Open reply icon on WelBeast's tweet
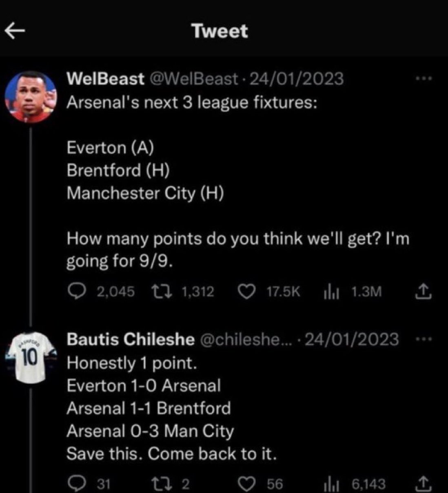Viewport: 448px width, 493px height. click(75, 291)
